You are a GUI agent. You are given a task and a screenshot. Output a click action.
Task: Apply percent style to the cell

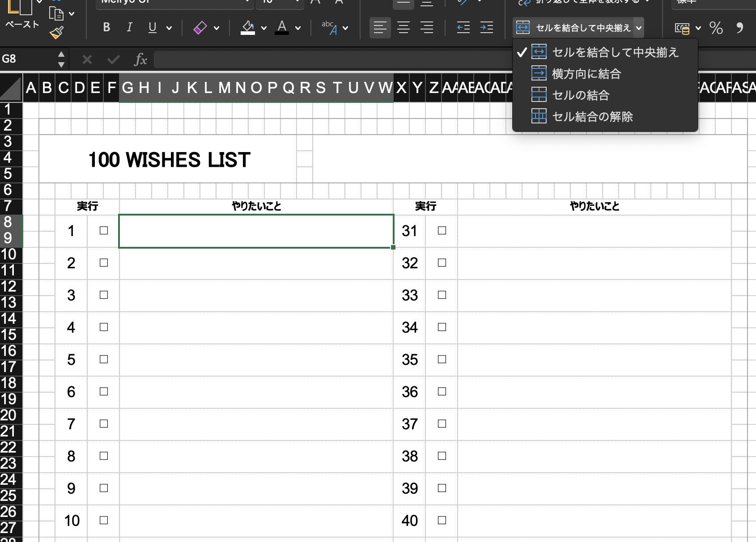click(716, 28)
